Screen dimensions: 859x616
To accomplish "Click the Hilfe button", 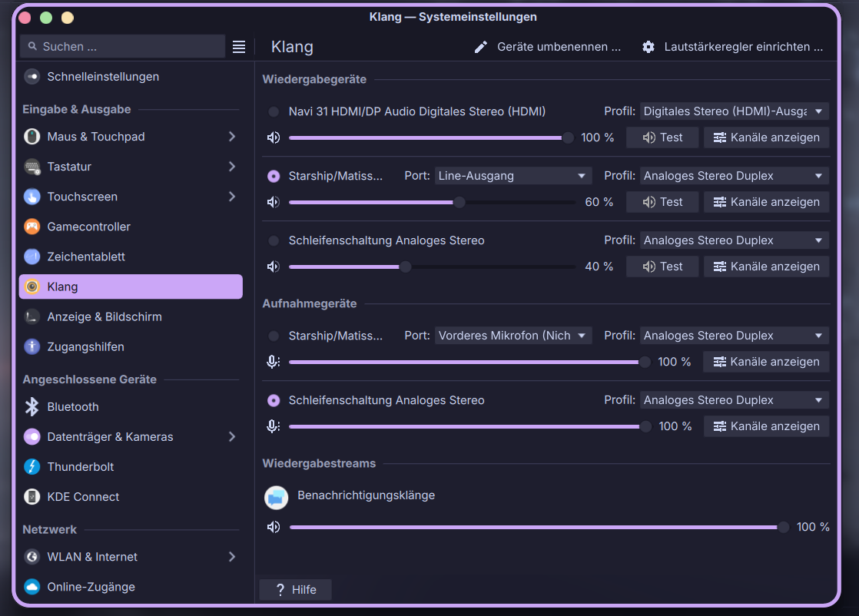I will click(x=295, y=590).
